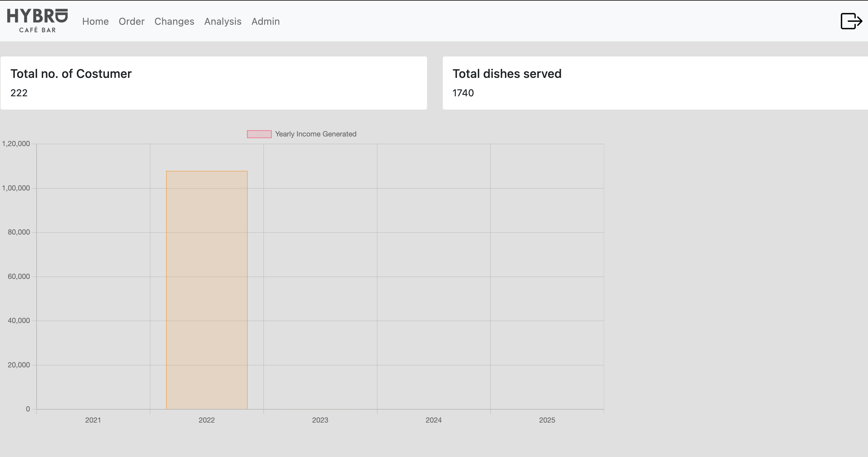This screenshot has height=457, width=868.
Task: Click the 2025 axis label
Action: click(x=547, y=420)
